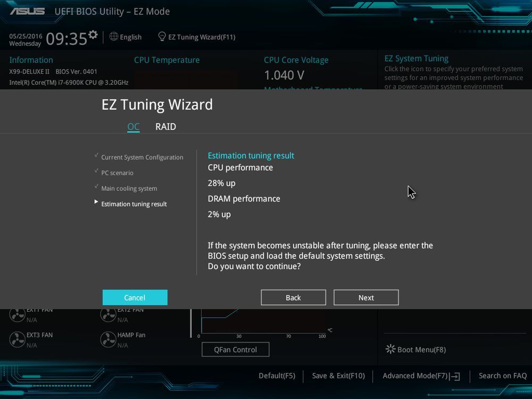Open QFan Control
Screen dimensions: 532x399
[236, 350]
